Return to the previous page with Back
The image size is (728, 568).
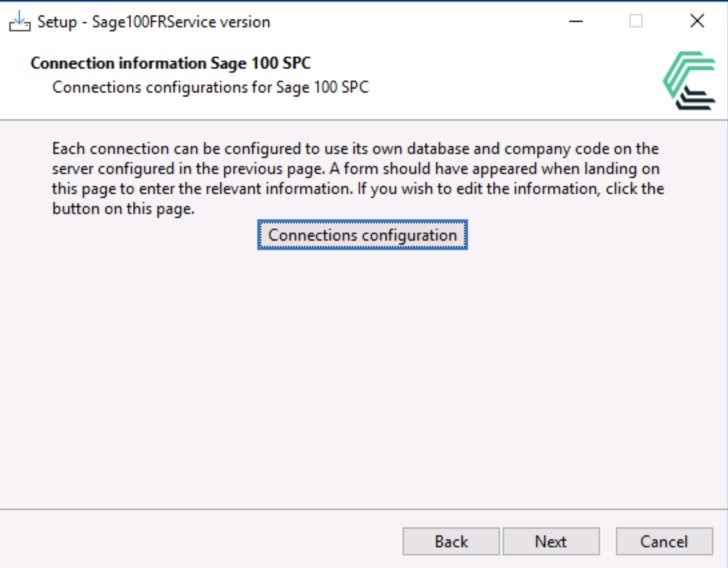click(451, 541)
